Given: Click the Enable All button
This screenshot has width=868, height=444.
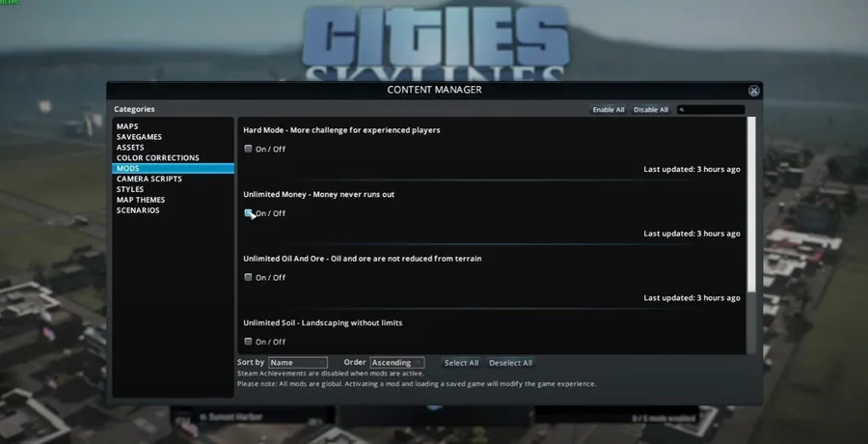Looking at the screenshot, I should 609,110.
